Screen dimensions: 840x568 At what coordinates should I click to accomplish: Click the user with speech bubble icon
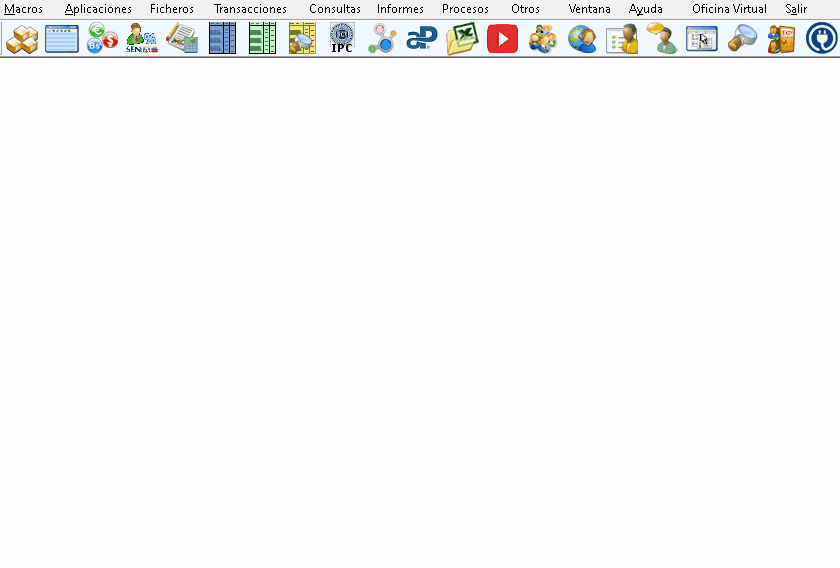pyautogui.click(x=661, y=39)
